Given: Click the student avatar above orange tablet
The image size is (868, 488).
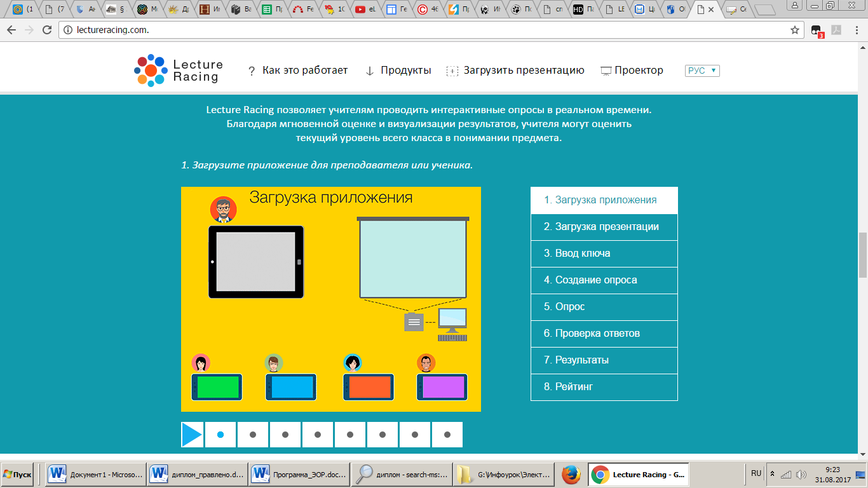Looking at the screenshot, I should tap(353, 363).
